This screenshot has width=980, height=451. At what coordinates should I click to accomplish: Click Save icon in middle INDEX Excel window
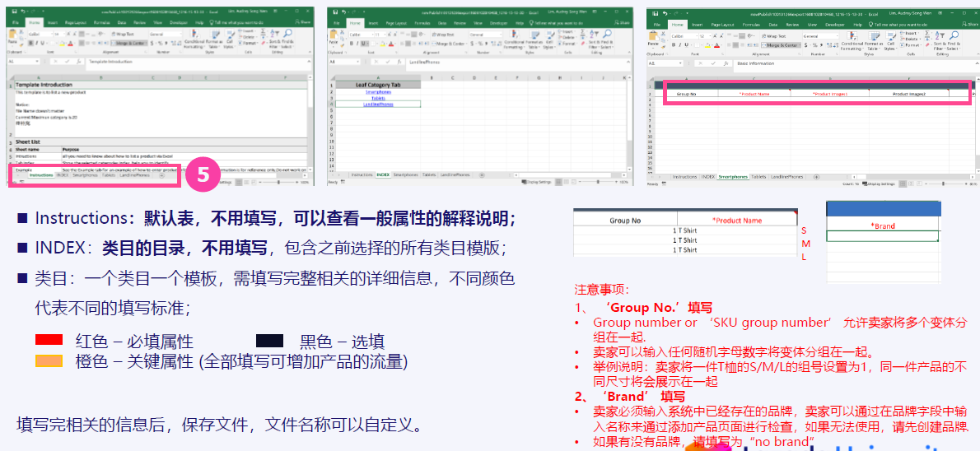click(335, 12)
